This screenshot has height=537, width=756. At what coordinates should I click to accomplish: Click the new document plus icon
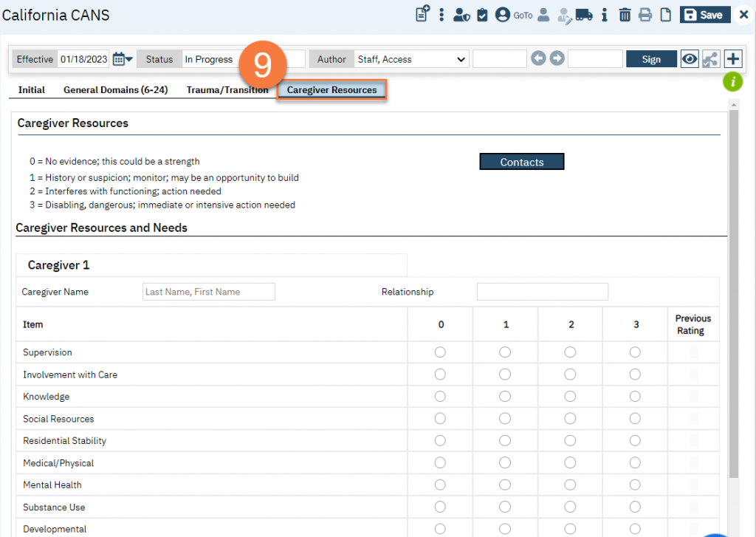point(422,14)
